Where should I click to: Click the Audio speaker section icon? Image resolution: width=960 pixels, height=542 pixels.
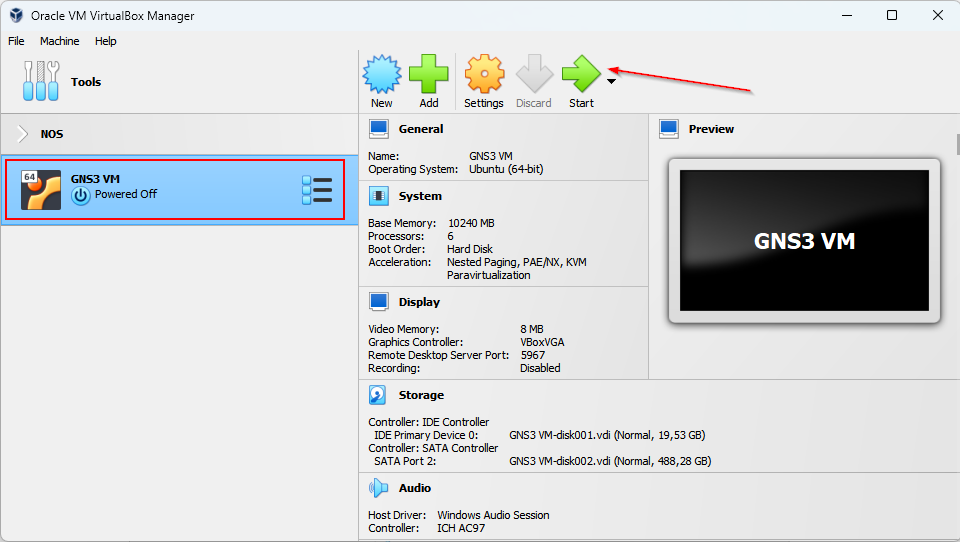pyautogui.click(x=379, y=488)
